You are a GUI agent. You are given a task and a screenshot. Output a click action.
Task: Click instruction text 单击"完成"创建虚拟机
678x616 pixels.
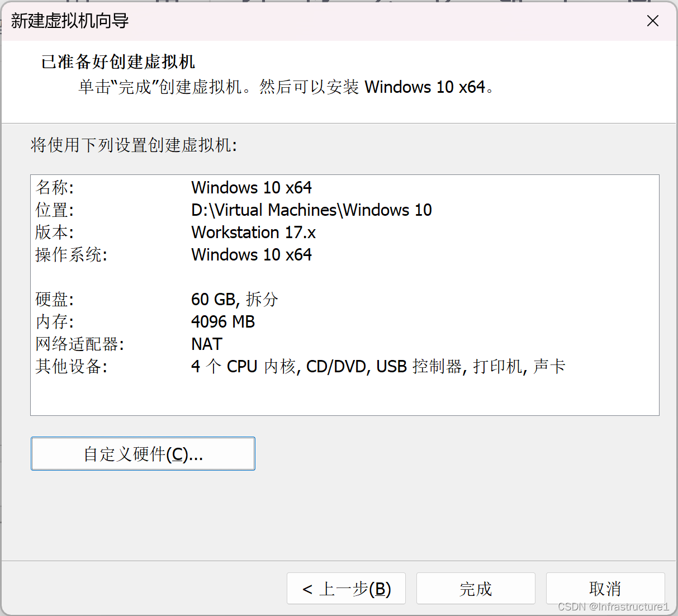(x=160, y=87)
